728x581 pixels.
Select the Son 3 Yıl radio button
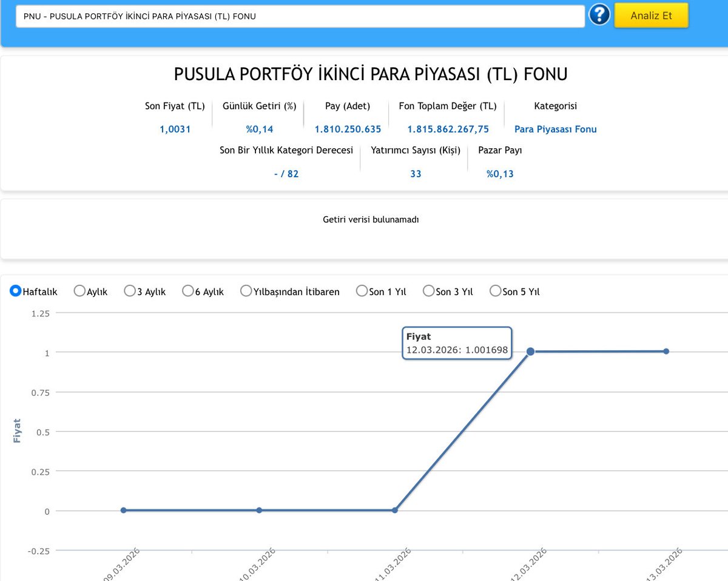tap(429, 291)
